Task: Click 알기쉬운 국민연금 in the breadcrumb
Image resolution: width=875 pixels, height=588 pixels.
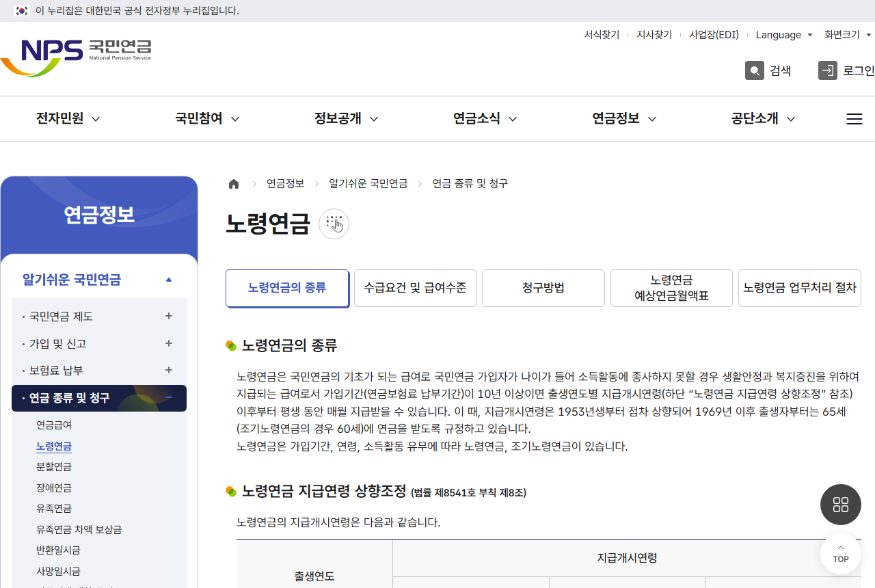Action: coord(368,184)
